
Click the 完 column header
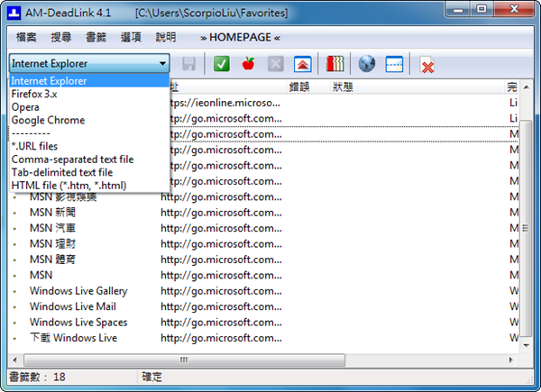(512, 87)
